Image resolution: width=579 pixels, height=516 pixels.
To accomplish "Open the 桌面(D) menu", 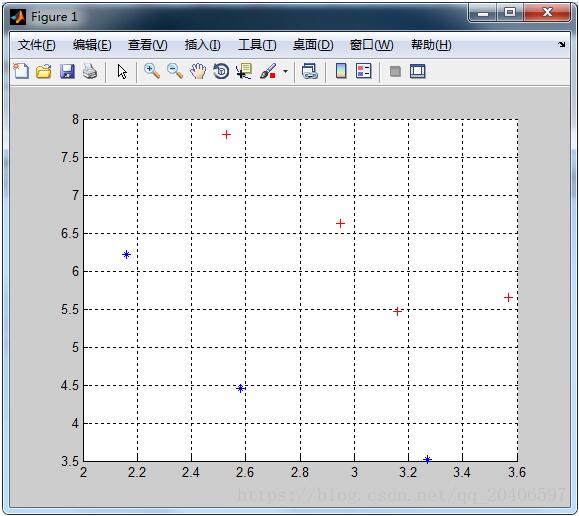I will (313, 45).
